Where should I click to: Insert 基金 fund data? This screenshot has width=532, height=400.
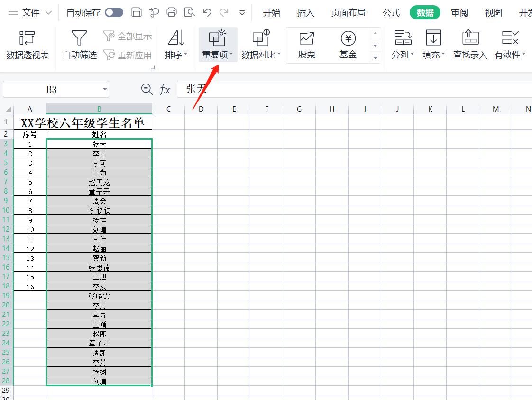(348, 44)
